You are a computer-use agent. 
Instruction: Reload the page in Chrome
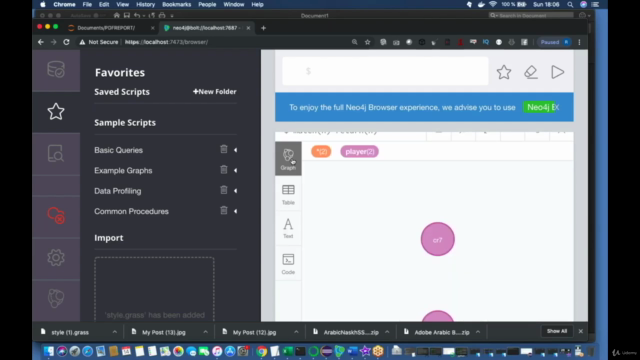point(66,42)
